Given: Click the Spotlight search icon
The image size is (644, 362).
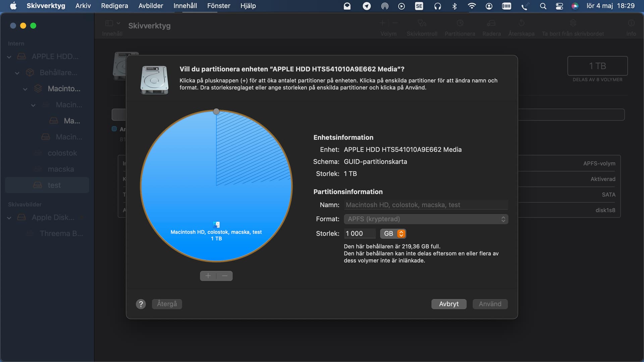Looking at the screenshot, I should point(543,6).
